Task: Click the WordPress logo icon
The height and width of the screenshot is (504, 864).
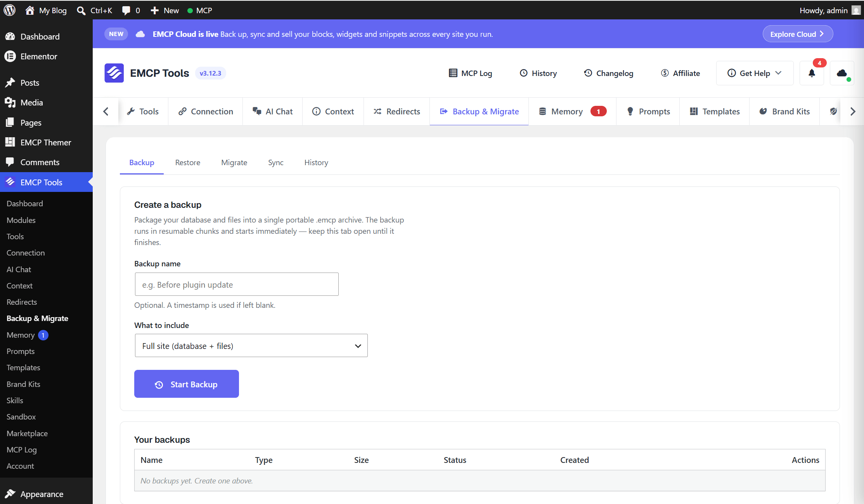Action: point(9,10)
